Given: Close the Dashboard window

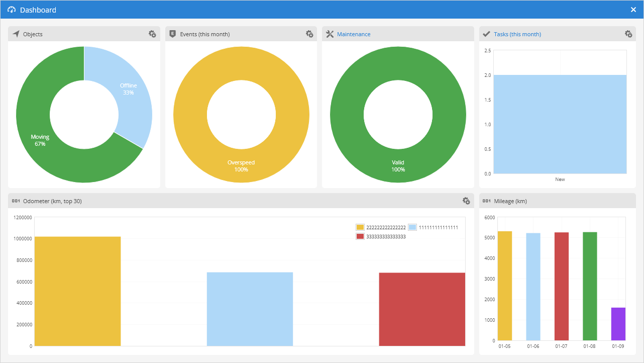Looking at the screenshot, I should click(633, 10).
